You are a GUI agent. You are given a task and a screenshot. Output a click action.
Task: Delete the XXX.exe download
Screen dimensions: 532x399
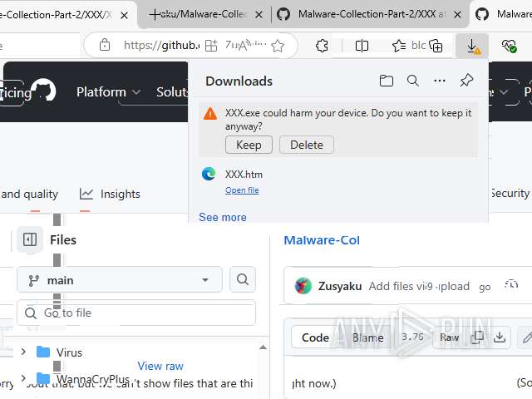307,145
